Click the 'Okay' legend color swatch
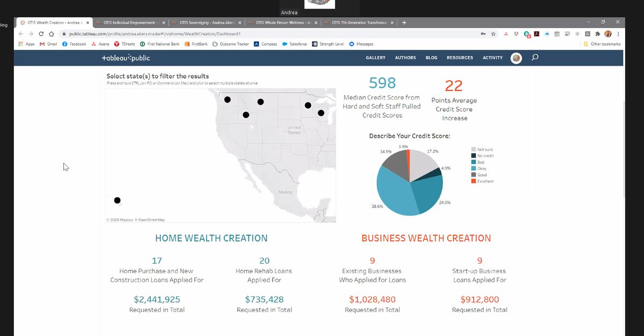 (x=473, y=169)
